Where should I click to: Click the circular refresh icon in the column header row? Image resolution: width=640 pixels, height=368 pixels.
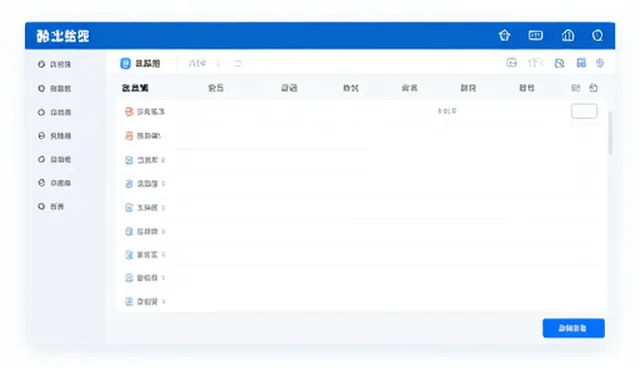point(593,88)
